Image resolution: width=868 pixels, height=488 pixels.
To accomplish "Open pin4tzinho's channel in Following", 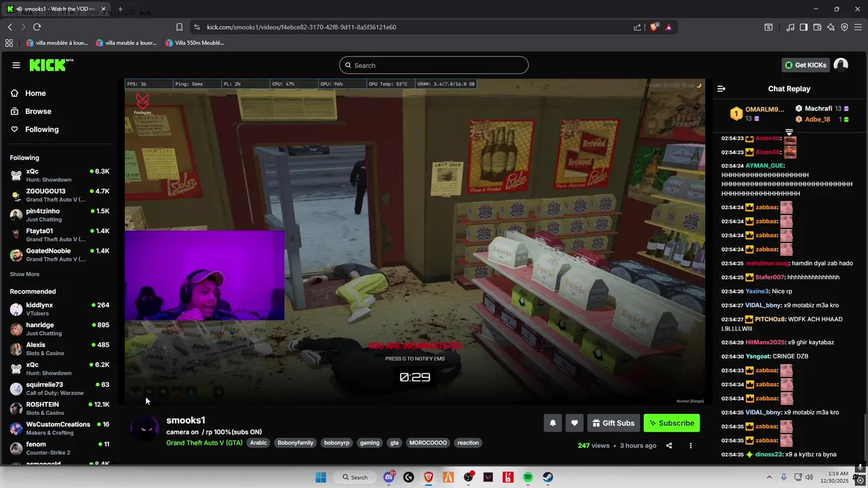I will point(60,215).
